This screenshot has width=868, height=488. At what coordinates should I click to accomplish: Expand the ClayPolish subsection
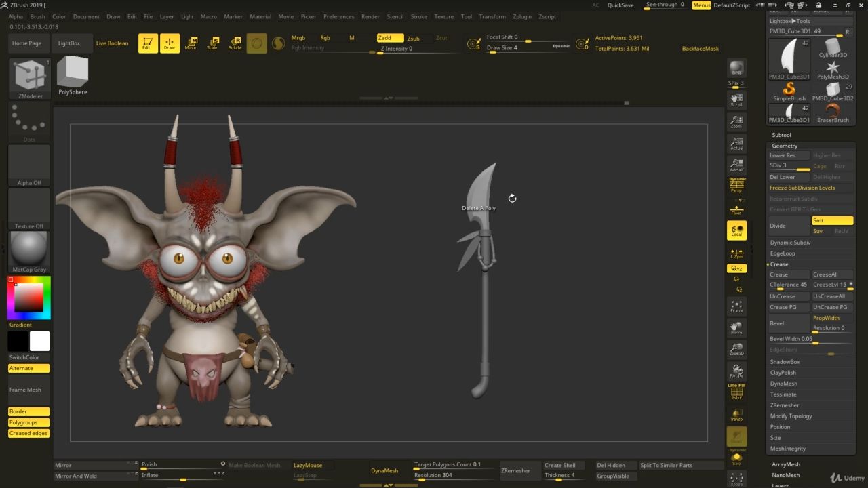(783, 373)
